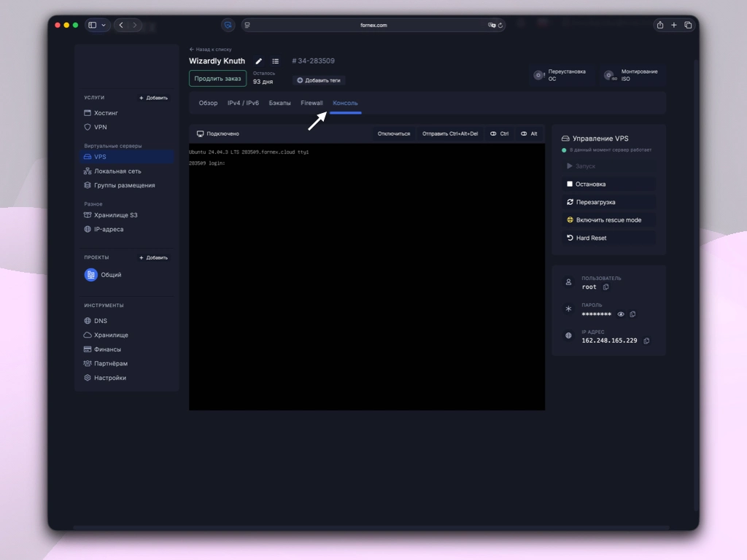Click the list icon beside the server name
The image size is (747, 560).
tap(276, 61)
